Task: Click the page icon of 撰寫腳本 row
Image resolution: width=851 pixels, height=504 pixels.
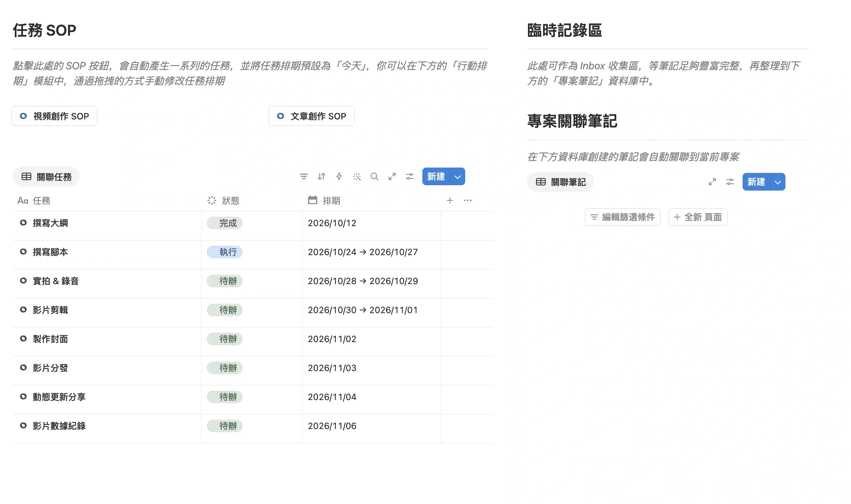Action: [x=23, y=252]
